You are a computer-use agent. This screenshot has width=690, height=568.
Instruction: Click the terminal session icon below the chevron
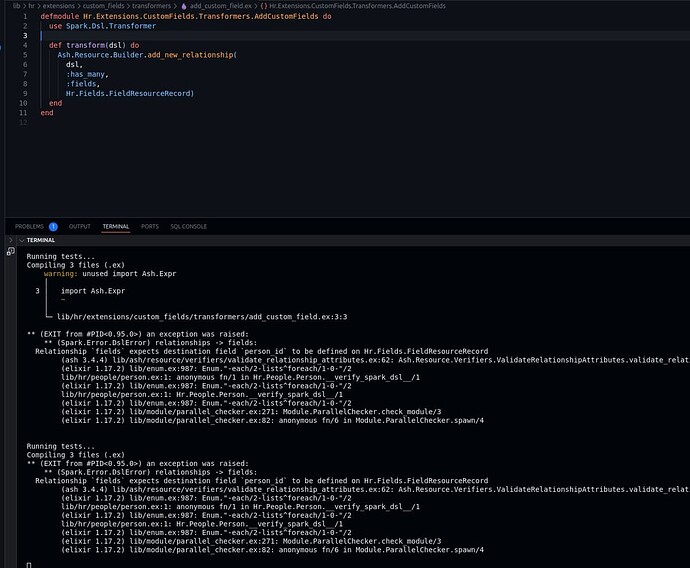pyautogui.click(x=11, y=251)
